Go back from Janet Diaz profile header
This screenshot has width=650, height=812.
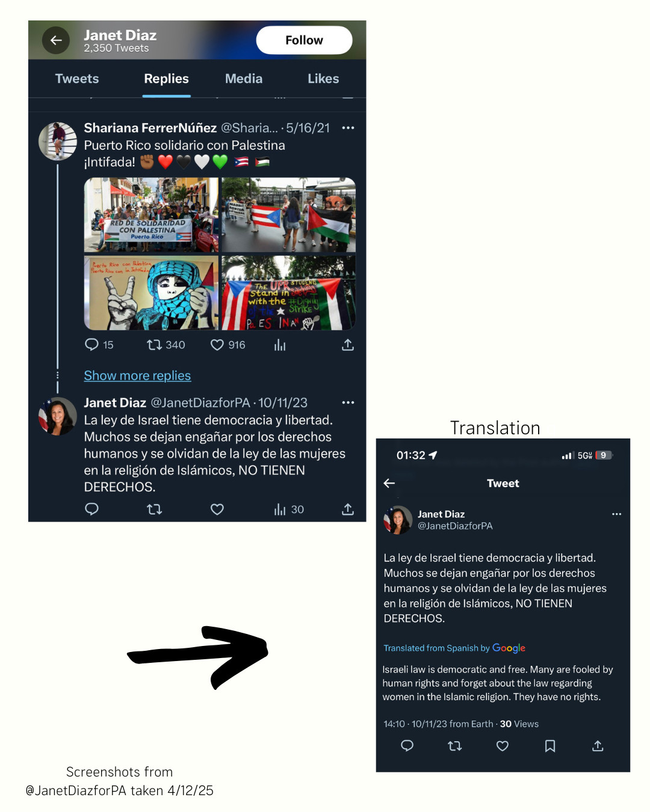[x=56, y=40]
